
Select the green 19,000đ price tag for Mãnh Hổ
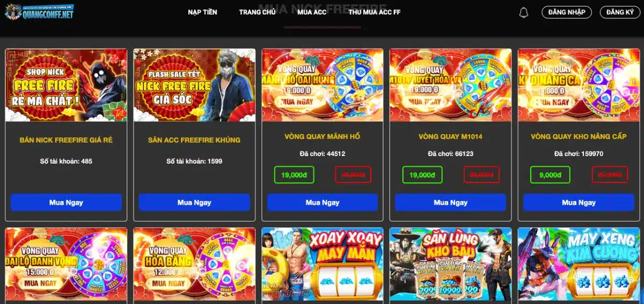[294, 175]
